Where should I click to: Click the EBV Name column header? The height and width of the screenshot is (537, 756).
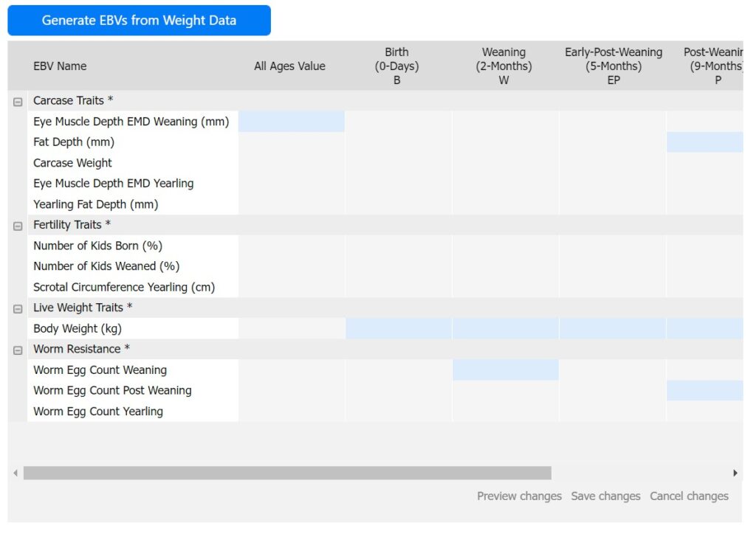60,66
